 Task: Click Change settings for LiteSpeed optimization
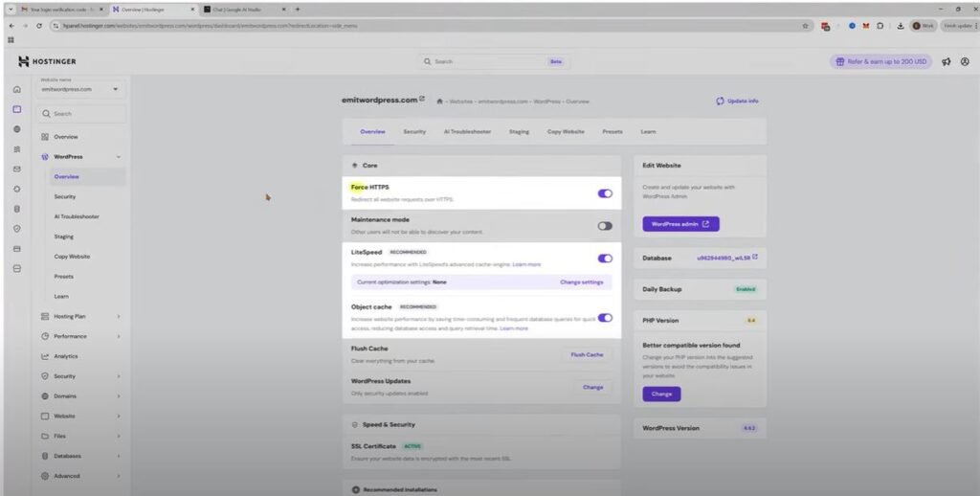[x=581, y=282]
